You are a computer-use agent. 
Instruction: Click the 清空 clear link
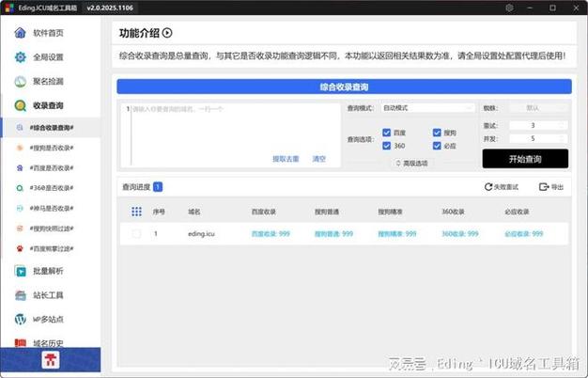[319, 159]
